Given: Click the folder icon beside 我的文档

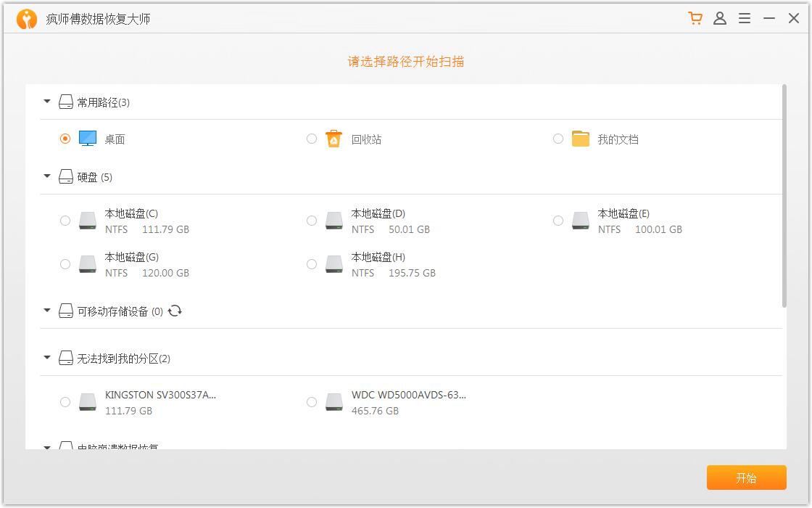Looking at the screenshot, I should 581,139.
